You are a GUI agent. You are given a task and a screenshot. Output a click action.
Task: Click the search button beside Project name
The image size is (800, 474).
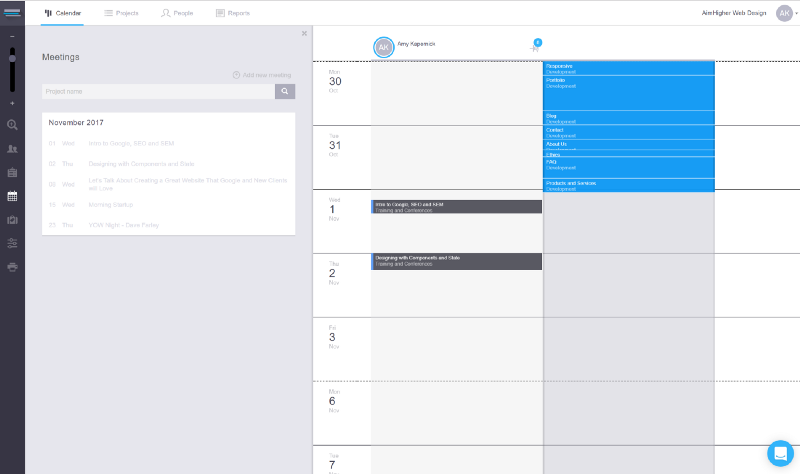coord(285,91)
